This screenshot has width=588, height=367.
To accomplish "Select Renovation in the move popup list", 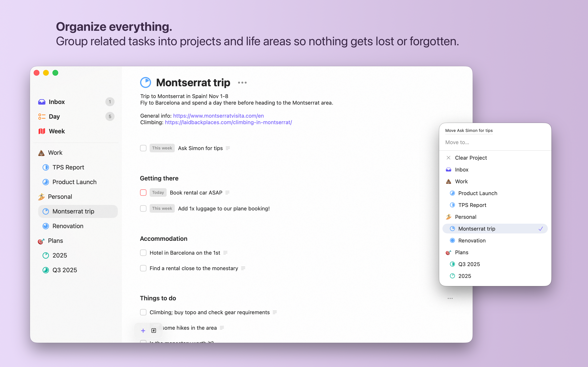I will tap(472, 241).
